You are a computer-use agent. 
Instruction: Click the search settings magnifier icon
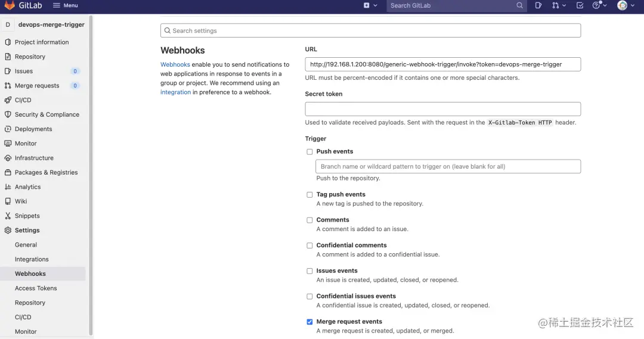point(167,30)
